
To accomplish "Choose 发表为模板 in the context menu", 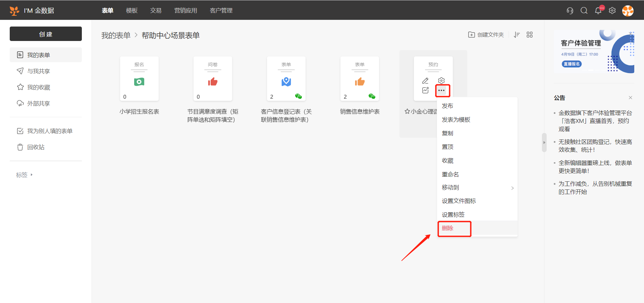I will 456,120.
